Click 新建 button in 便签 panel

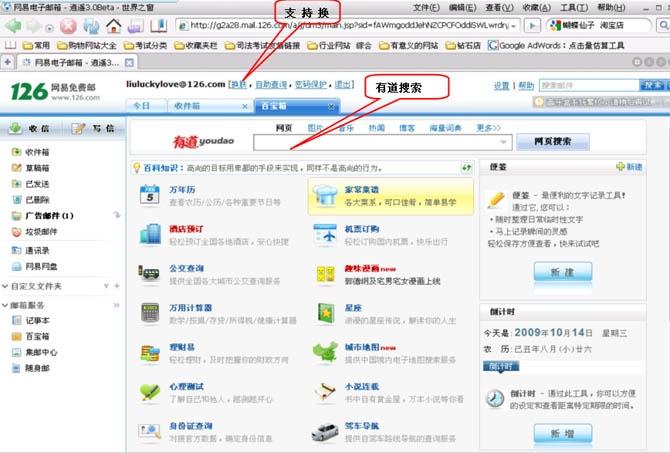pyautogui.click(x=563, y=272)
